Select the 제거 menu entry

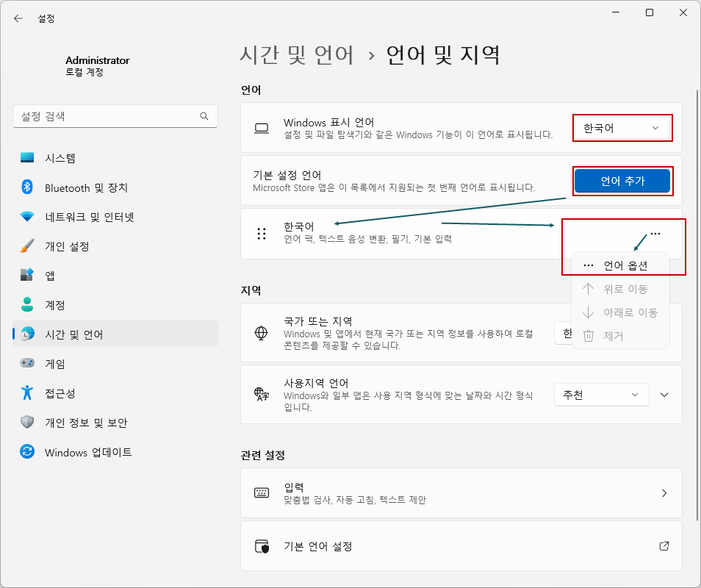620,336
